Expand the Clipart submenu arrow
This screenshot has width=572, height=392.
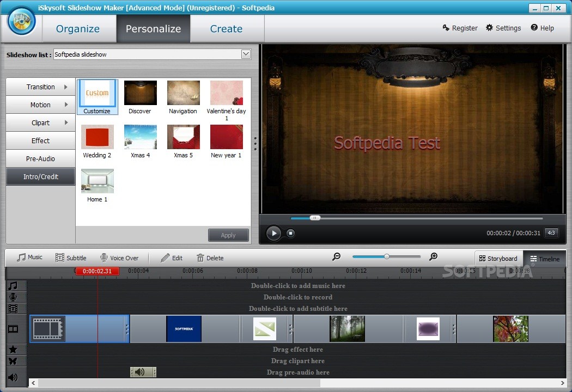tap(66, 122)
